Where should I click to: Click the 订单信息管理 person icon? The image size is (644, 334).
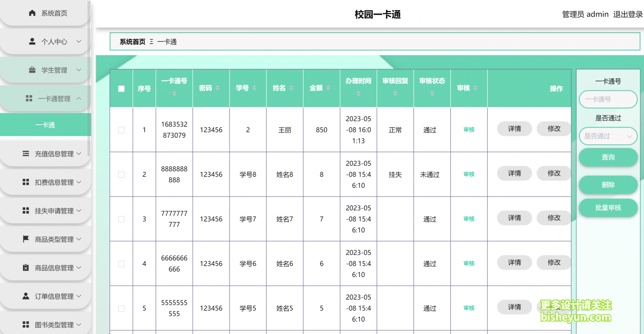25,296
